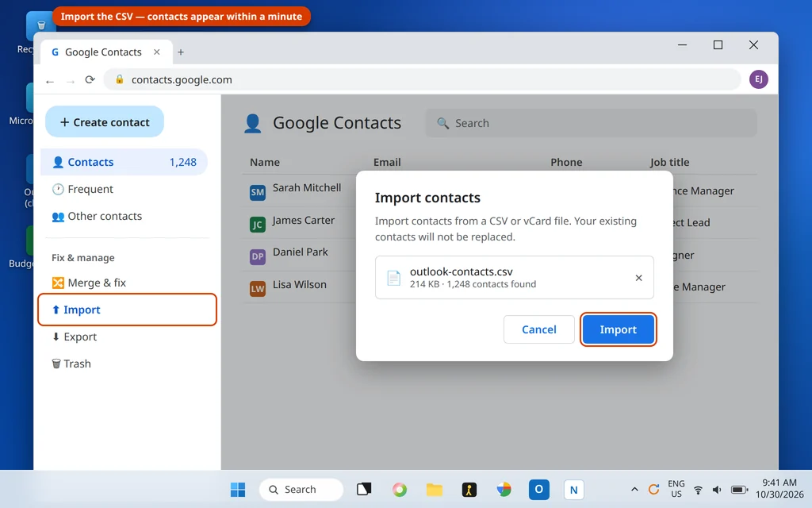Click the Fix & manage section heading
This screenshot has width=812, height=508.
[x=82, y=258]
